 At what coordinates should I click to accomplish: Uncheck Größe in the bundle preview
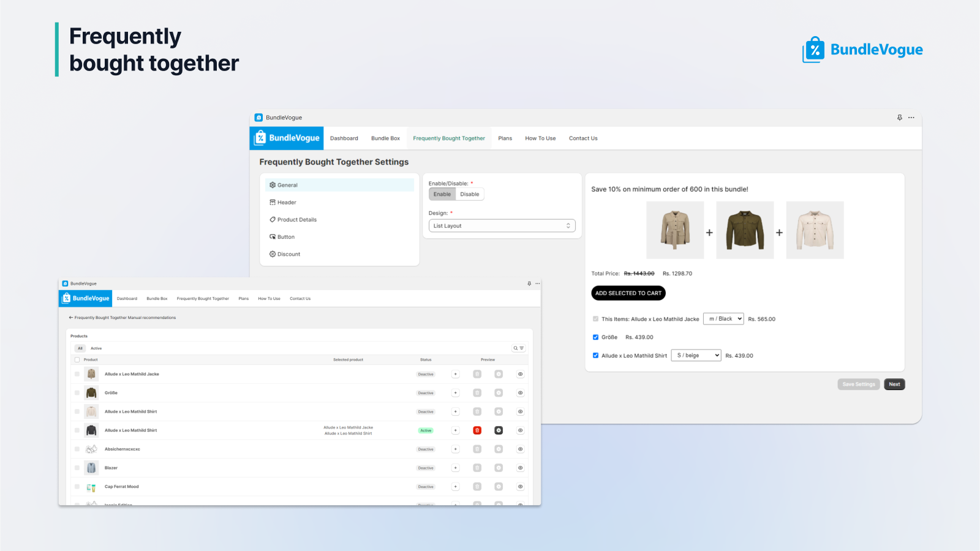(x=595, y=337)
